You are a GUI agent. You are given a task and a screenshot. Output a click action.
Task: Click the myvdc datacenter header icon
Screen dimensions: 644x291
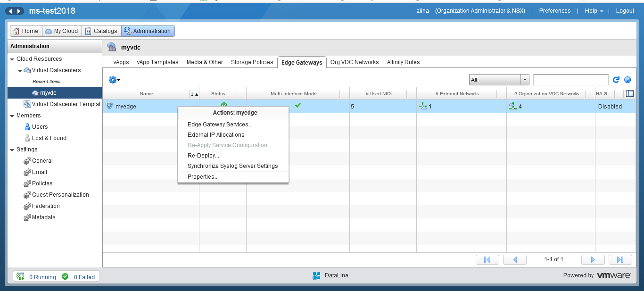112,47
